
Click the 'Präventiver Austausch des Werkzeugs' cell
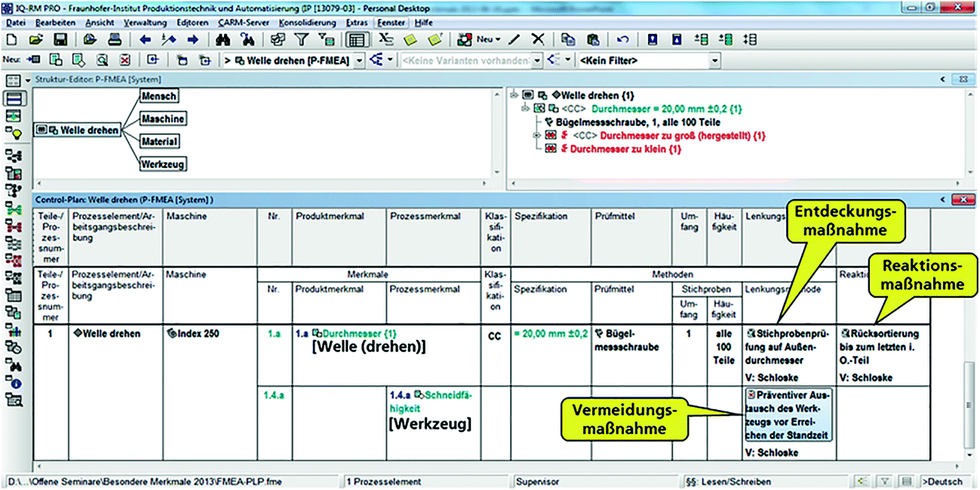[788, 415]
